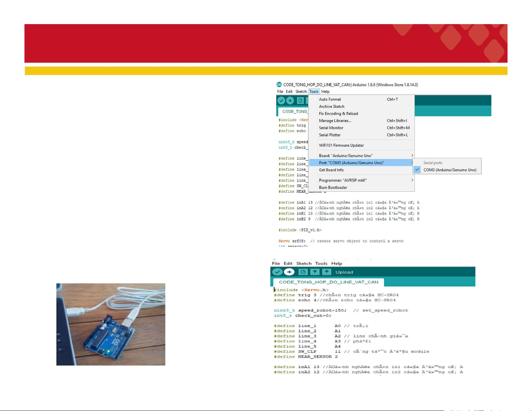Image resolution: width=532 pixels, height=411 pixels.
Task: Click Get Board Info menu entry
Action: click(x=331, y=170)
